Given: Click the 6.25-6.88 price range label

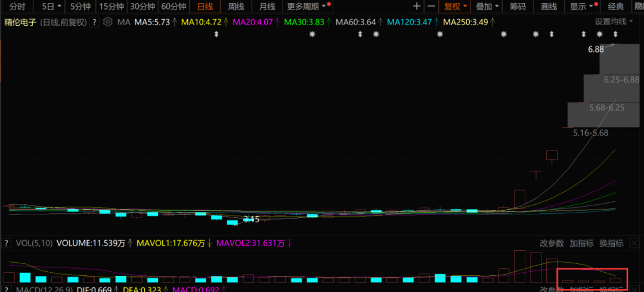Looking at the screenshot, I should coord(621,80).
